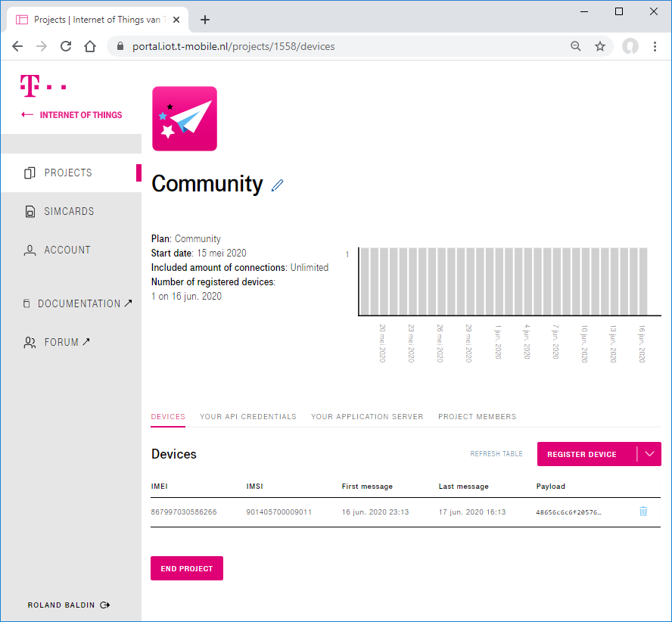Image resolution: width=672 pixels, height=622 pixels.
Task: Click the address bar URL
Action: pyautogui.click(x=234, y=46)
